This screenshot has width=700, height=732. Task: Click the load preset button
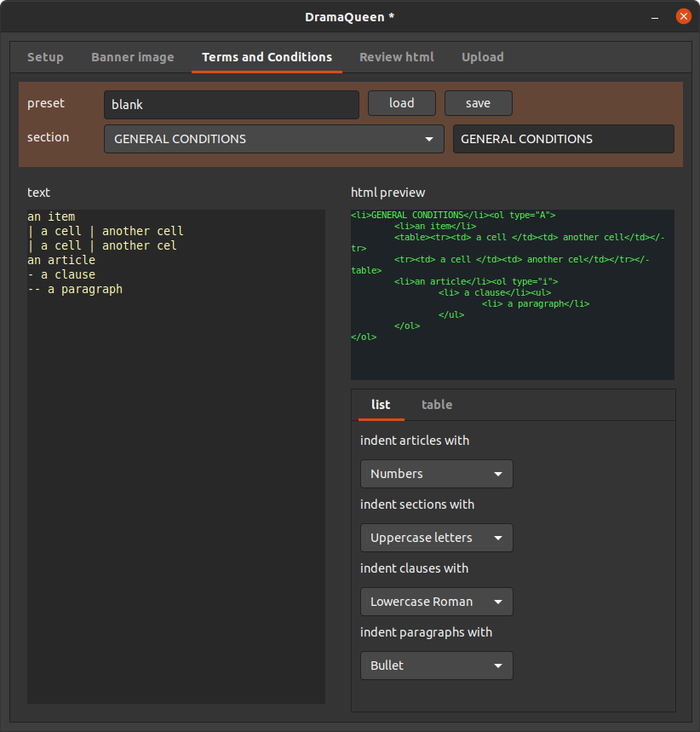pyautogui.click(x=402, y=103)
